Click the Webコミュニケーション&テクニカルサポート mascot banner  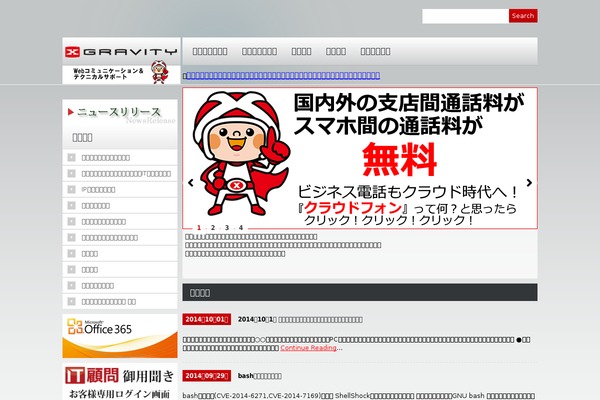[121, 74]
